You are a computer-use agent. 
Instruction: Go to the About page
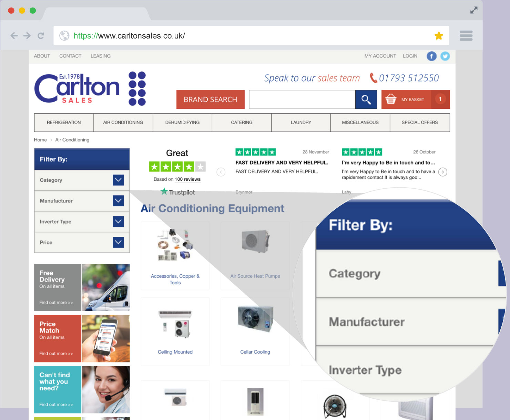pos(42,56)
